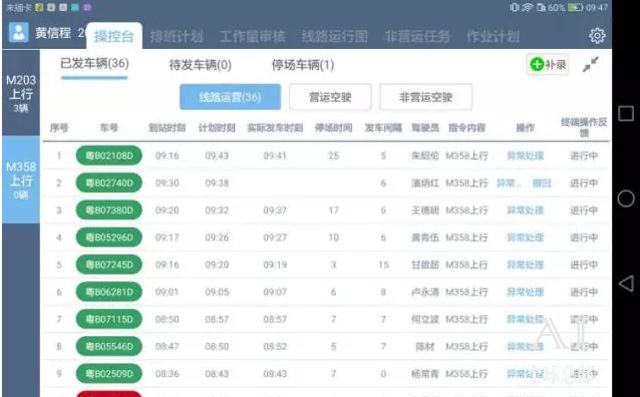
Task: Open the 线路运行图 tab
Action: pos(335,37)
